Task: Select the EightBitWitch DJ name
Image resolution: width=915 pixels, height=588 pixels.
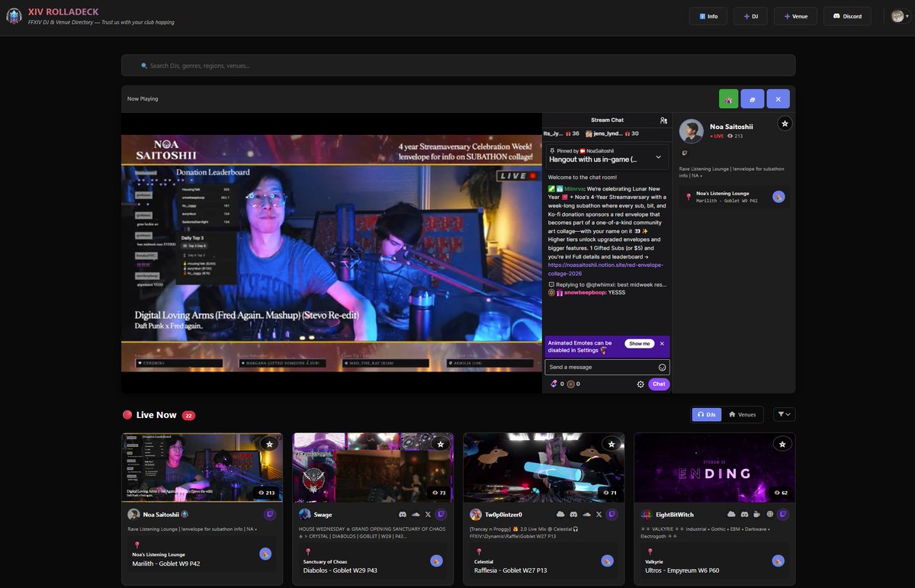Action: tap(675, 515)
